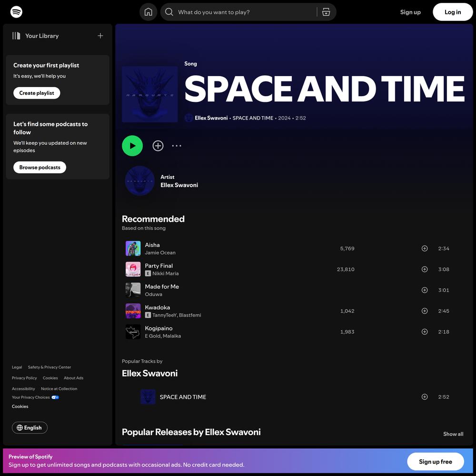Collapse Your Library using library icon

16,36
